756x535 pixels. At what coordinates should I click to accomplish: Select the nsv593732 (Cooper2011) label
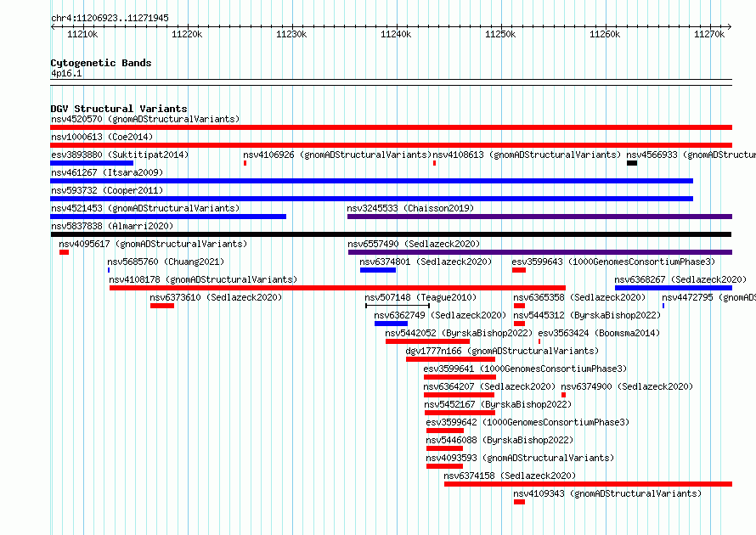107,190
